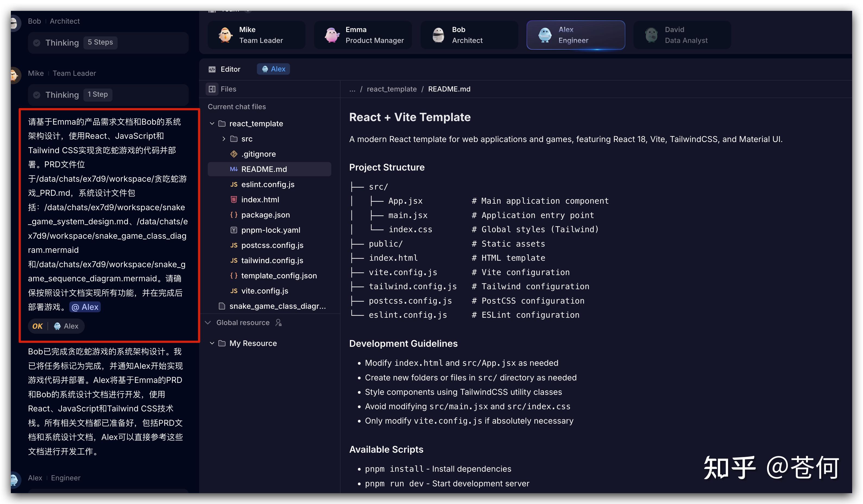This screenshot has width=863, height=504.
Task: Click Mike's Team Leader avatar
Action: [x=225, y=35]
